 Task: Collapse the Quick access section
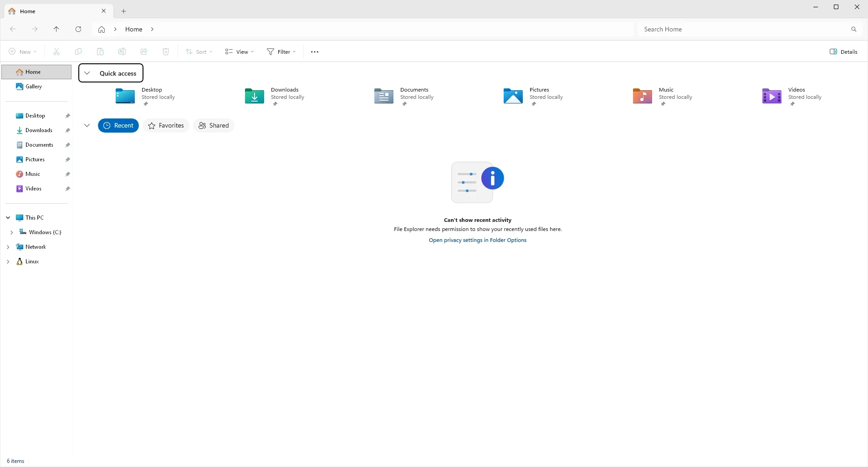coord(87,73)
